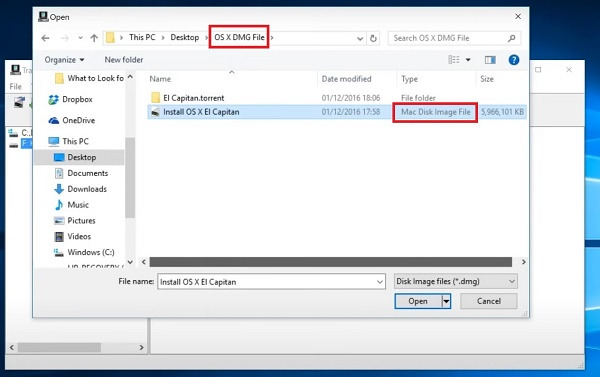Sort by the Type column header

409,79
